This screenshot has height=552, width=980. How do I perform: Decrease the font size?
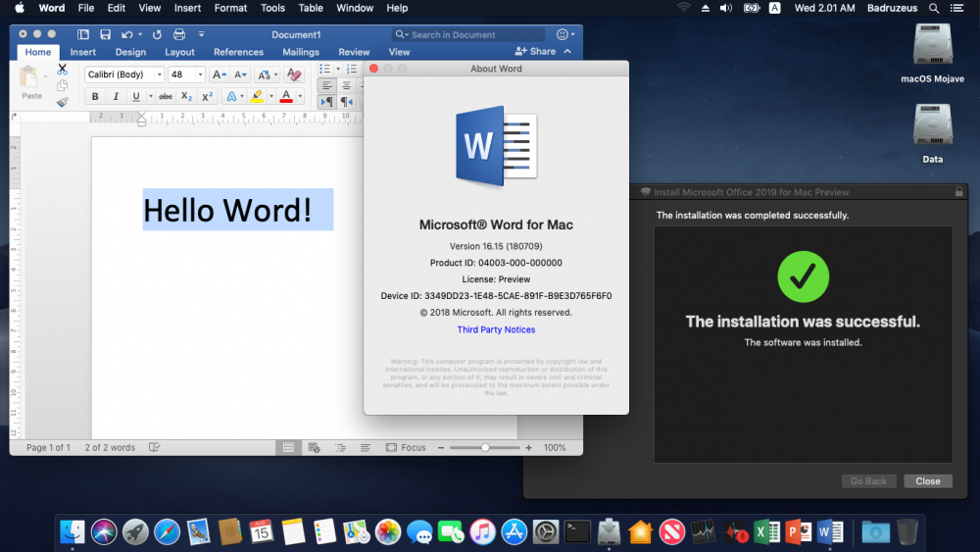[x=240, y=75]
